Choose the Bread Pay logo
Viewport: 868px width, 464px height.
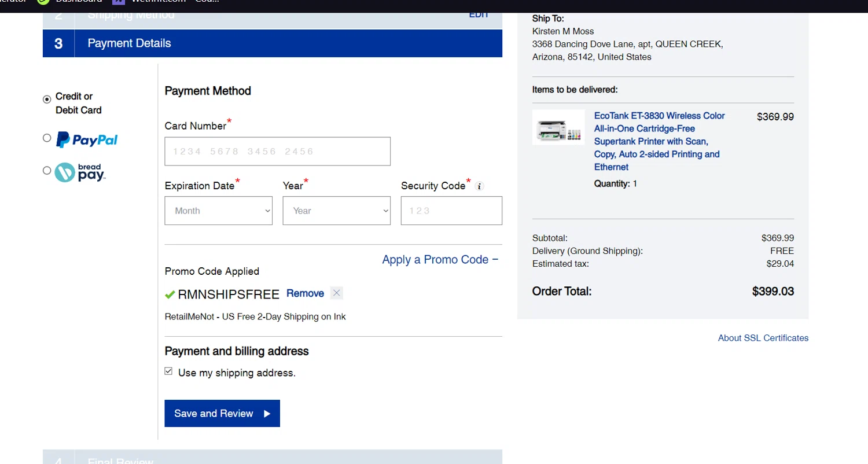(x=80, y=172)
